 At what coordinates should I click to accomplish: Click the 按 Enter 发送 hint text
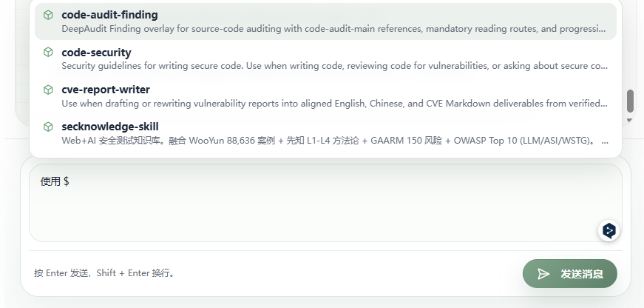point(106,273)
